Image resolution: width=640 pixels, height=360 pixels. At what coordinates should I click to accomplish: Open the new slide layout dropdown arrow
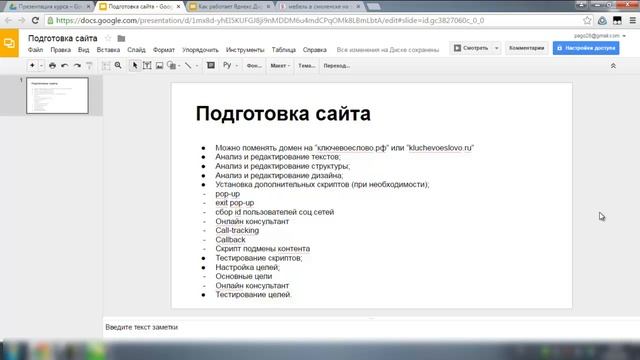click(x=41, y=66)
